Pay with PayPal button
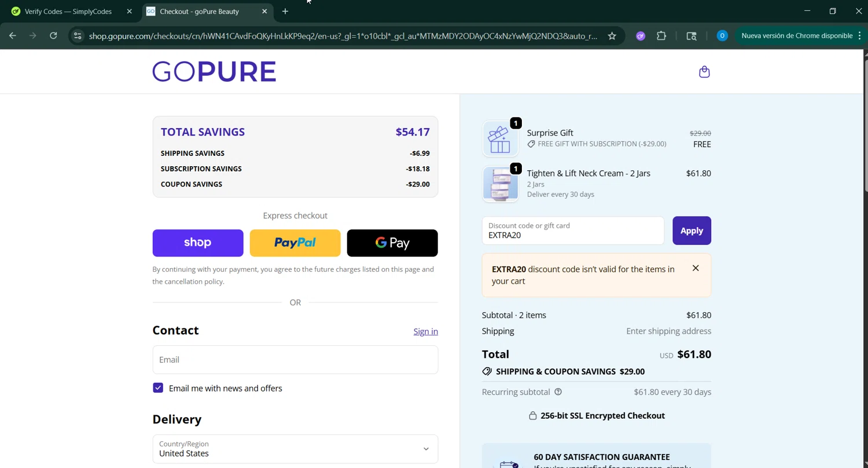Screen dimensions: 868x468 (295, 243)
